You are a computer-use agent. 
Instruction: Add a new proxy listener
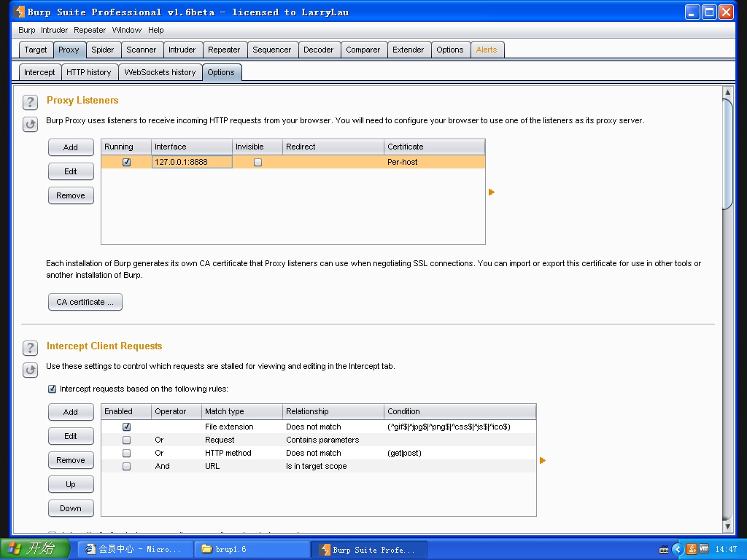[71, 147]
